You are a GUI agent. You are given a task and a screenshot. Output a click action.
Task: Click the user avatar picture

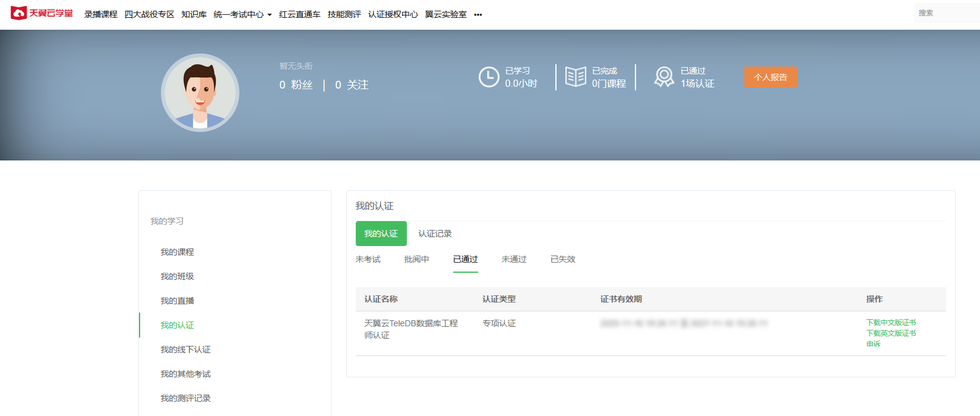(x=200, y=93)
